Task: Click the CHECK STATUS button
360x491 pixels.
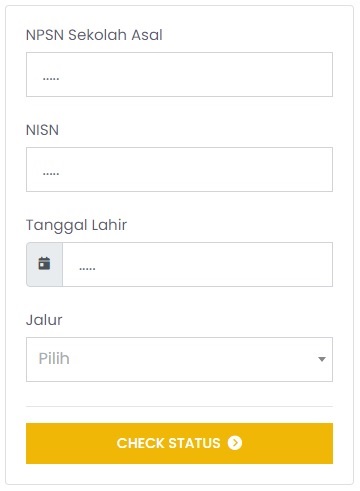Action: coord(179,443)
